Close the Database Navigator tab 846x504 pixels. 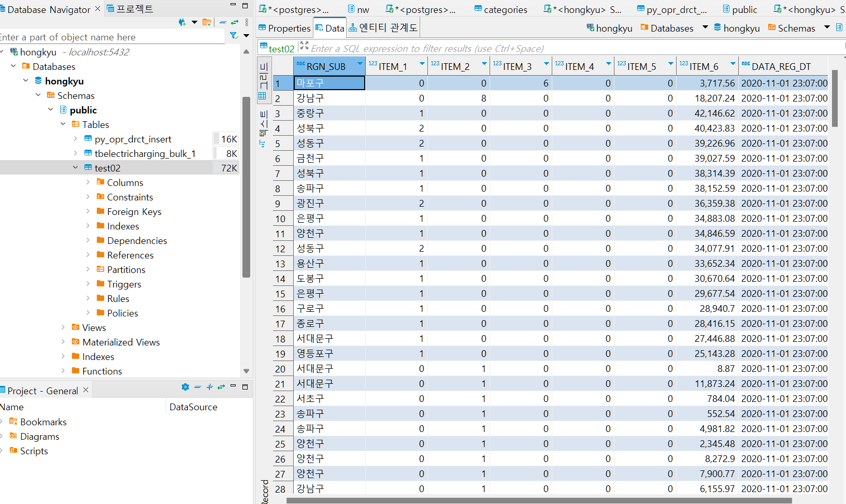[x=97, y=9]
